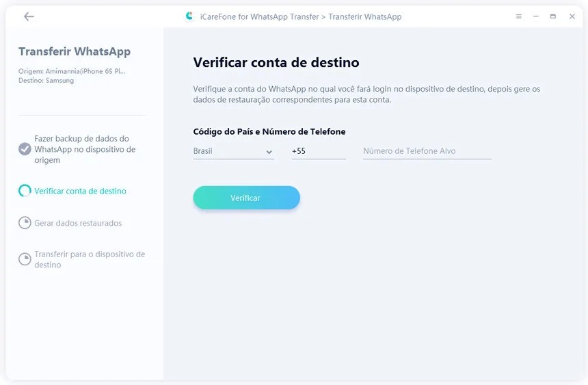Maximize the iCareFone window

[552, 16]
